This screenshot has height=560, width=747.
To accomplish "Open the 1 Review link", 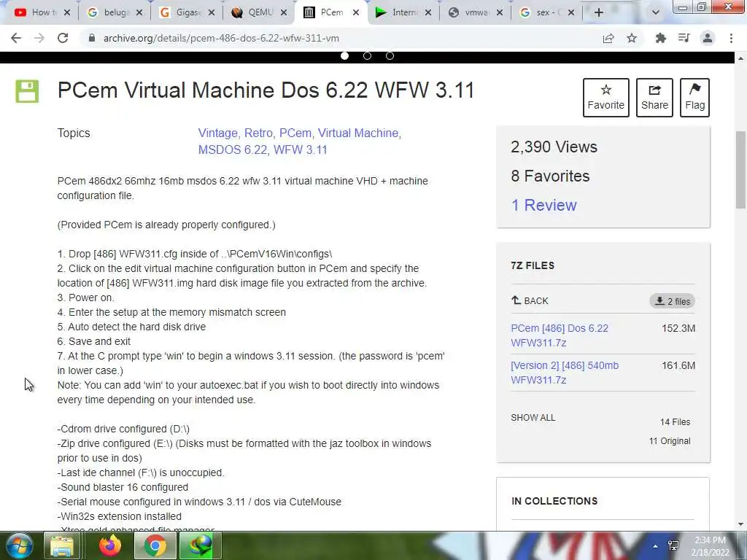I will click(543, 205).
